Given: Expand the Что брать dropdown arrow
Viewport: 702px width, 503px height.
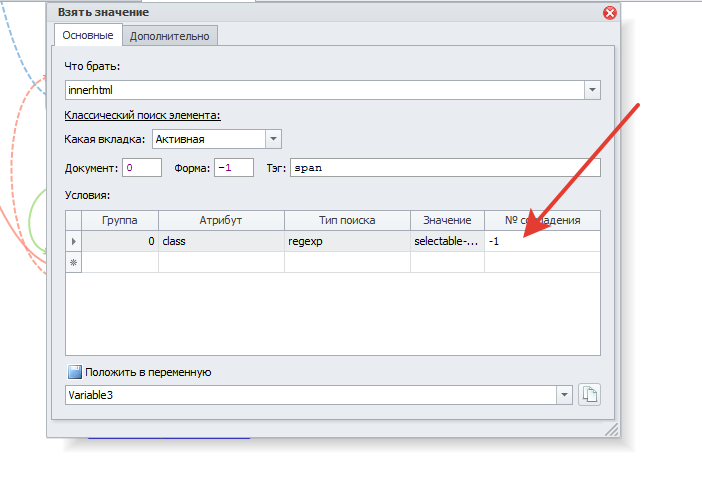Looking at the screenshot, I should [x=592, y=90].
